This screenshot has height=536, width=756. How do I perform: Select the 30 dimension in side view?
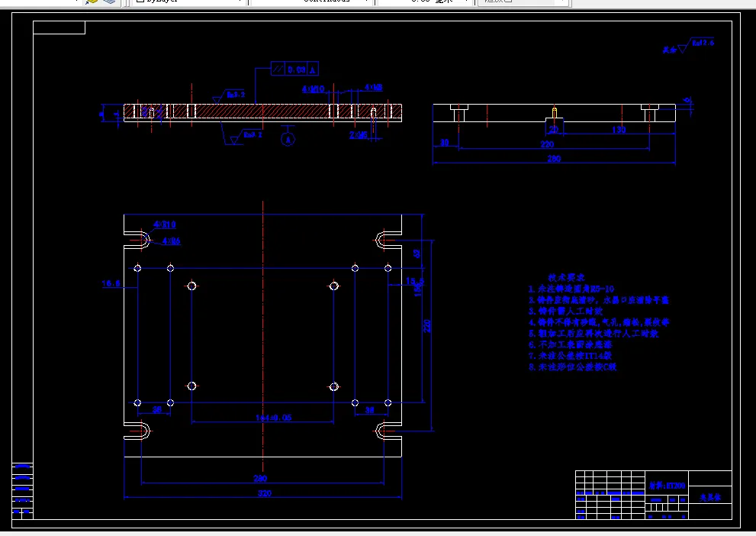click(444, 142)
